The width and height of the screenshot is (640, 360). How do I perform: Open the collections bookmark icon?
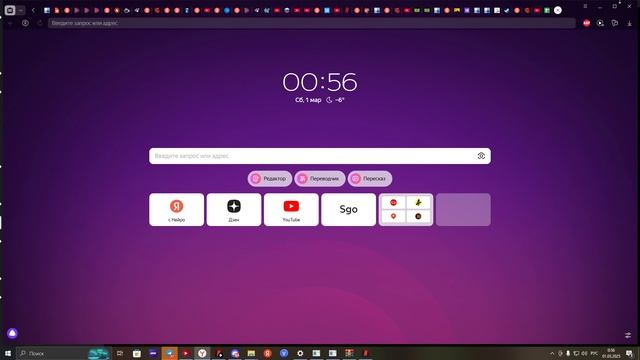click(x=615, y=23)
